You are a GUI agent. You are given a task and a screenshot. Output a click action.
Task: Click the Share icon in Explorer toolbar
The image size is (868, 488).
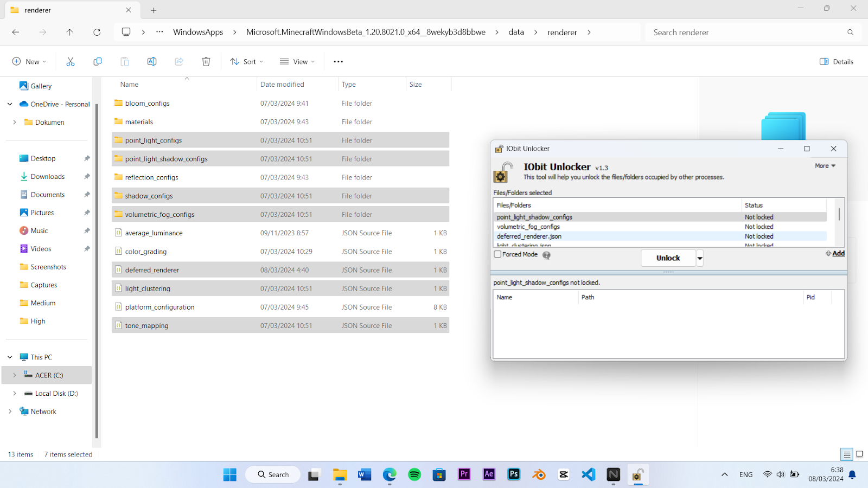[x=179, y=62]
